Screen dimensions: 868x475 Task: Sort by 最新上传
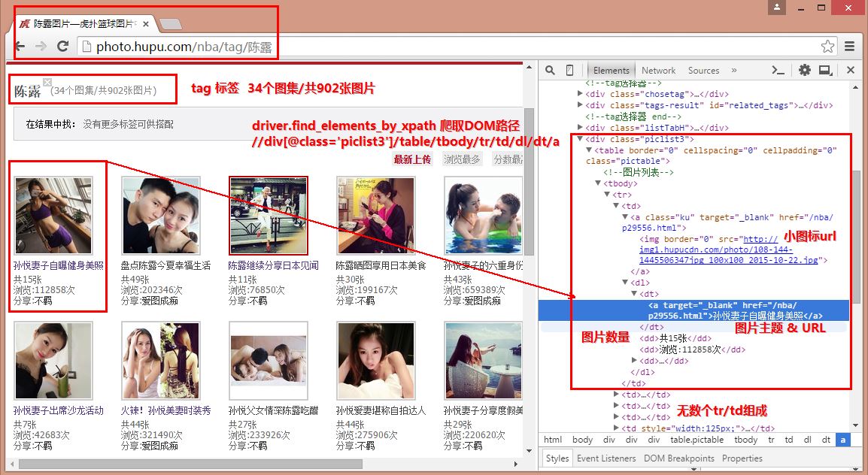412,159
